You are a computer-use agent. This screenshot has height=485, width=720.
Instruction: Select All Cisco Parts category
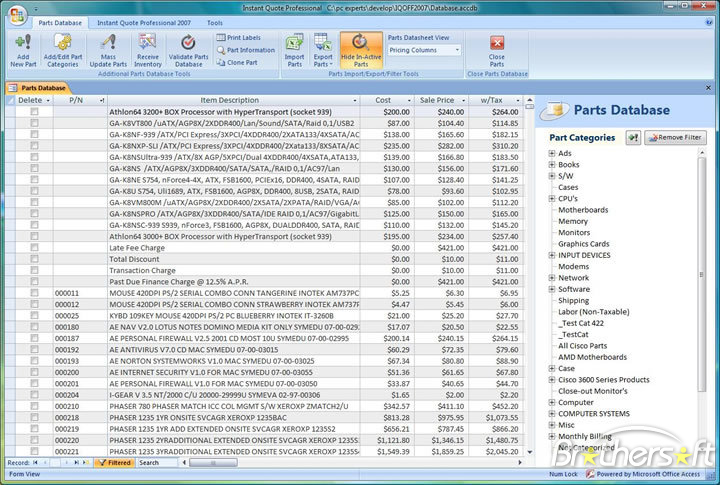pos(582,345)
